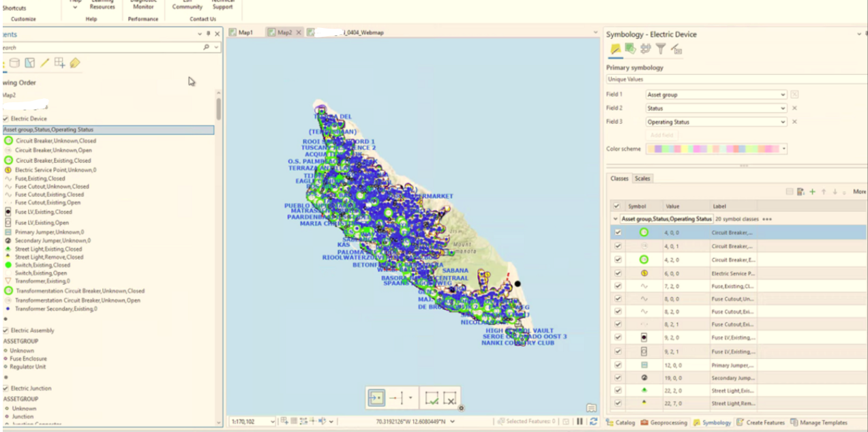Click the Color scheme ramp preview

pyautogui.click(x=713, y=149)
